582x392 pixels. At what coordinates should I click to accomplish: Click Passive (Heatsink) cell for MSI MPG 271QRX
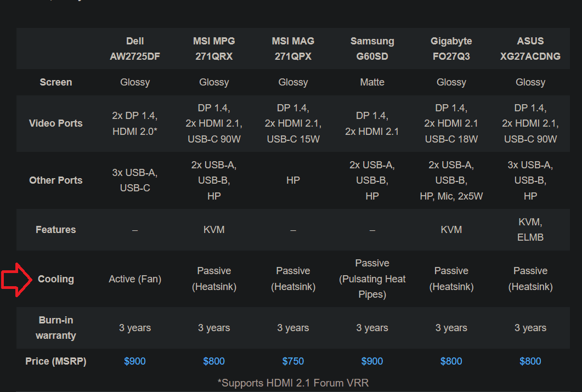click(214, 279)
